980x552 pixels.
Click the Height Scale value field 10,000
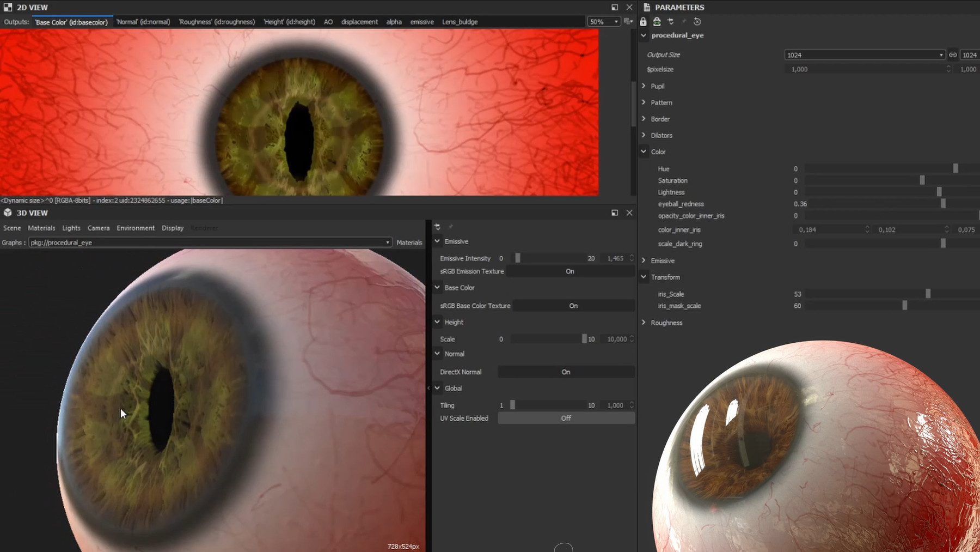click(617, 339)
